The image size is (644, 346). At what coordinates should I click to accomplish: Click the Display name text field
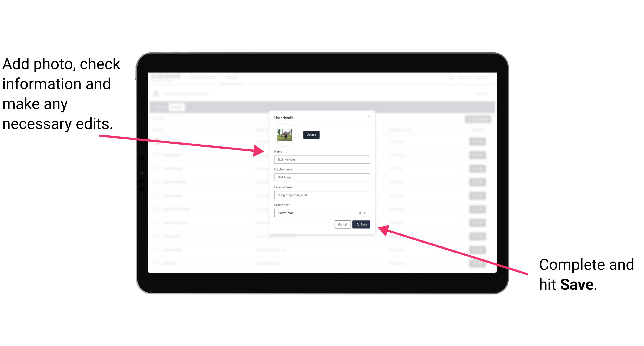point(322,177)
